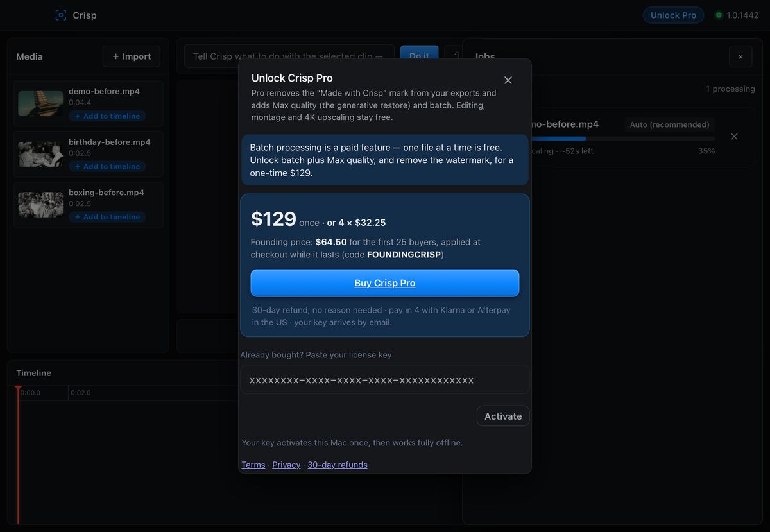Click the $129 price text
The width and height of the screenshot is (770, 532).
click(273, 219)
